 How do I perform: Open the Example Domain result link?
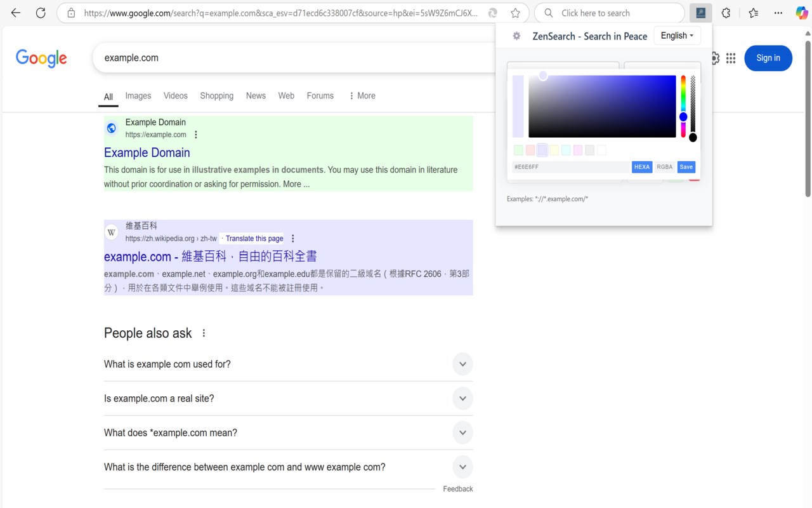point(147,152)
